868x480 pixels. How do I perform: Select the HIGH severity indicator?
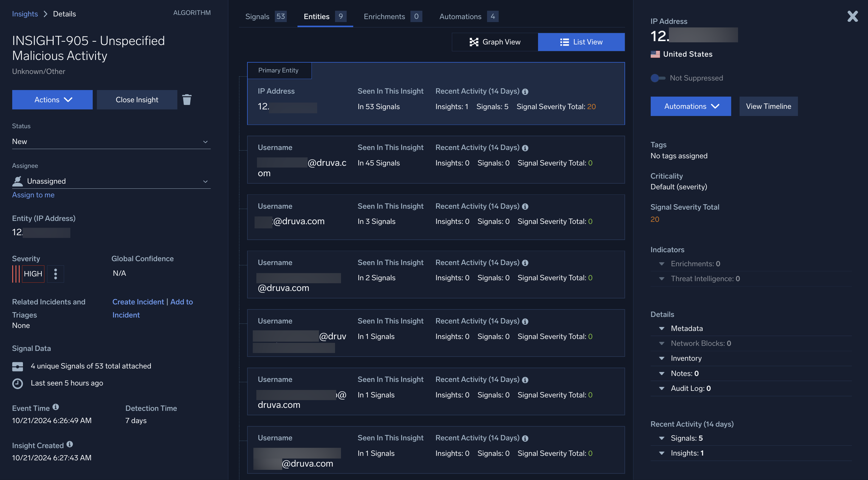(33, 274)
